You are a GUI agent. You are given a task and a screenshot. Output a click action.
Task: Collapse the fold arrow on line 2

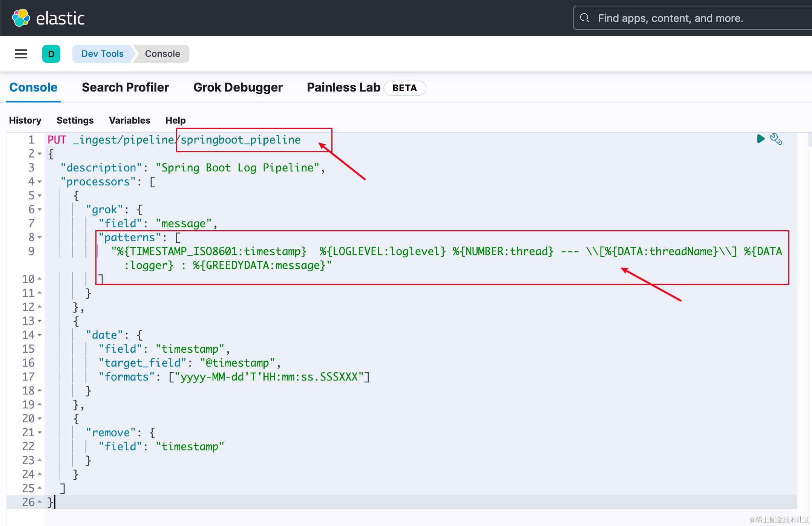[40, 154]
